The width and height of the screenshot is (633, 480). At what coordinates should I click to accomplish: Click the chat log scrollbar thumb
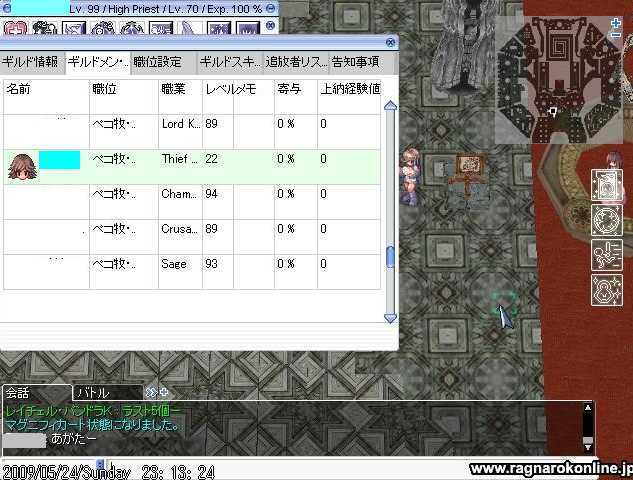pyautogui.click(x=588, y=440)
